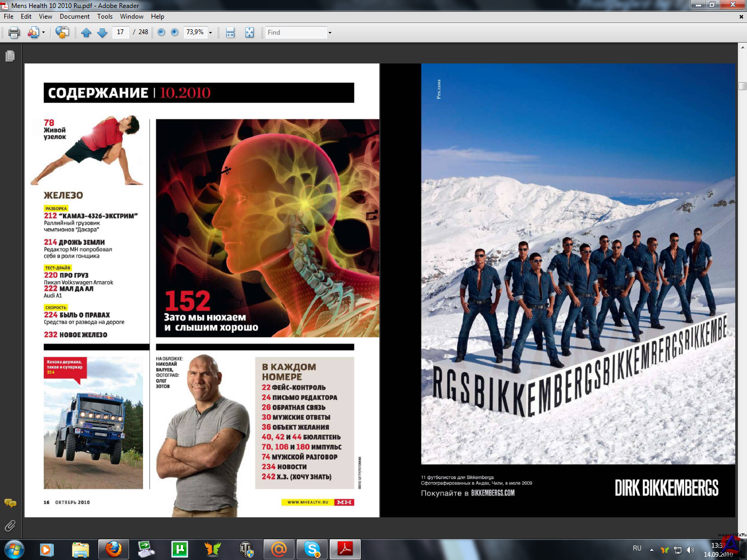Click the page number field showing 17
The width and height of the screenshot is (747, 560).
pos(121,33)
